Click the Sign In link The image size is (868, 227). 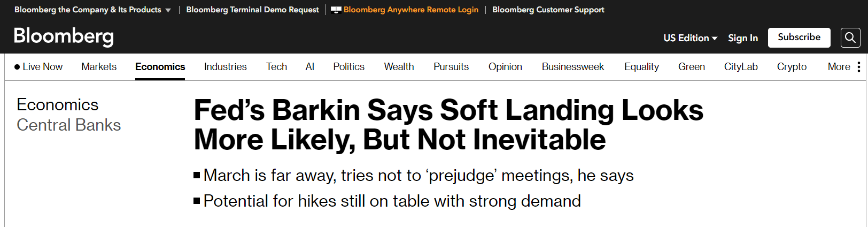(x=742, y=38)
